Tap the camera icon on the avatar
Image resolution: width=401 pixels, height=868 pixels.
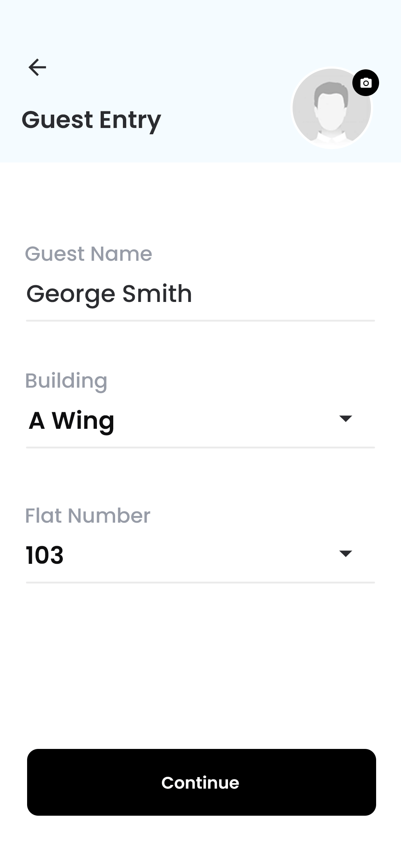click(366, 83)
